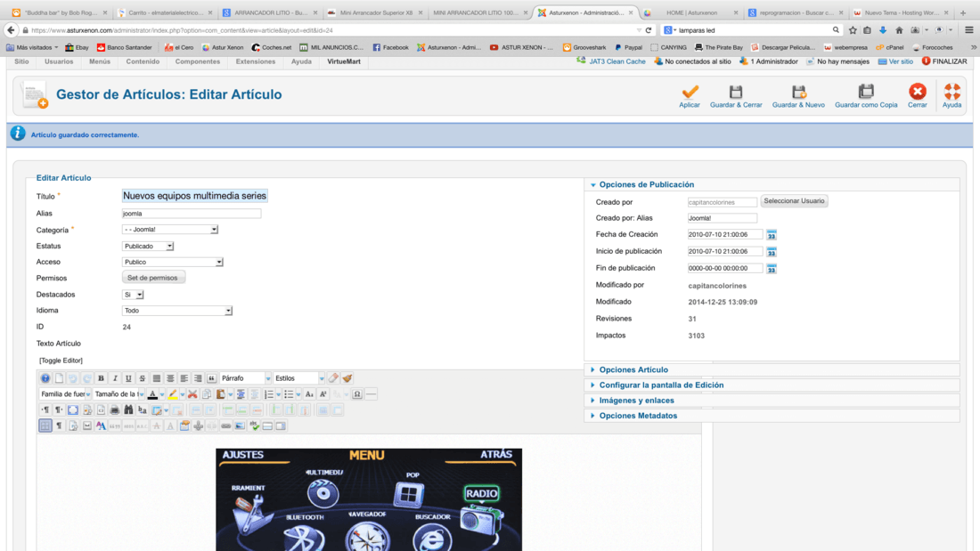Open calendar for Inicio de publicación

tap(772, 252)
